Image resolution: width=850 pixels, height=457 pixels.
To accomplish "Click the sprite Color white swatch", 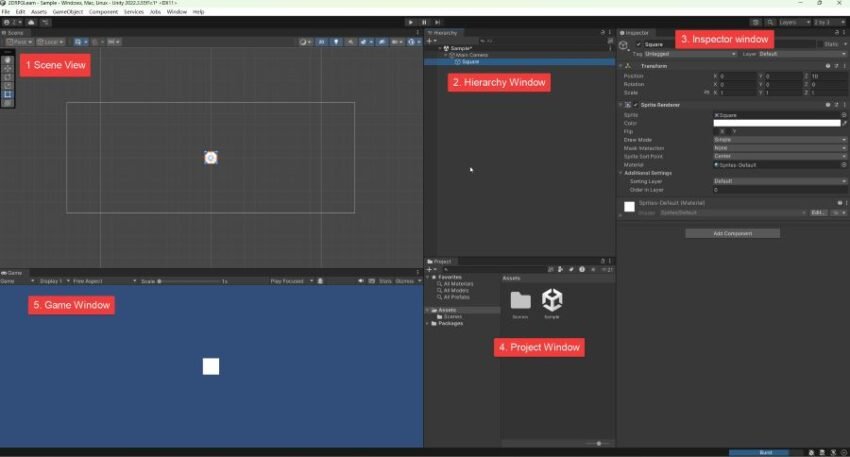I will tap(777, 123).
